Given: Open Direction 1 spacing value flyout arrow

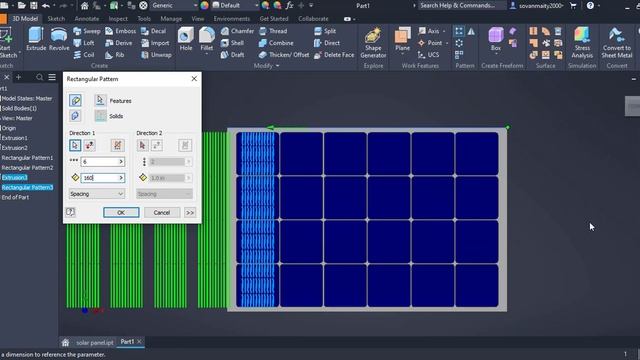Looking at the screenshot, I should [x=121, y=178].
